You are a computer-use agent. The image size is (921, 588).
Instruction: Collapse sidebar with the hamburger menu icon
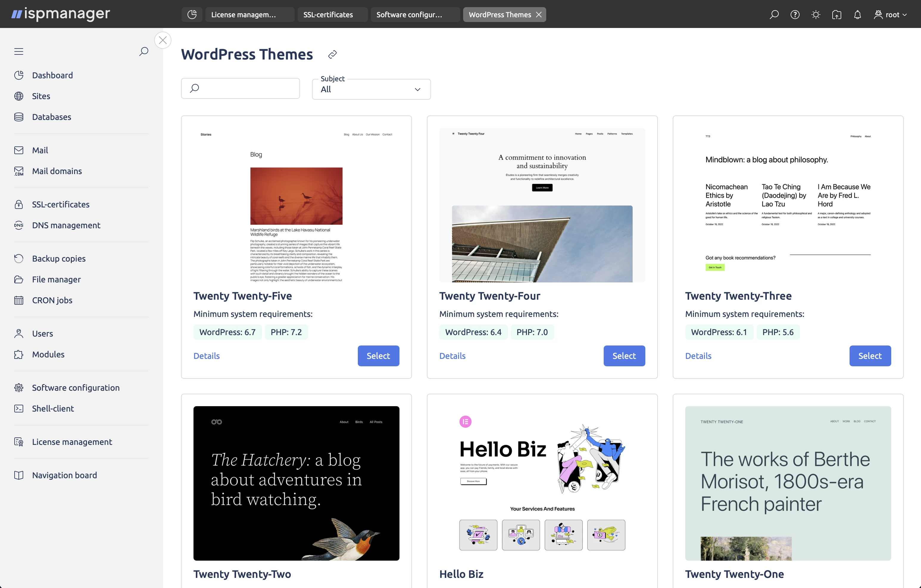pyautogui.click(x=19, y=51)
